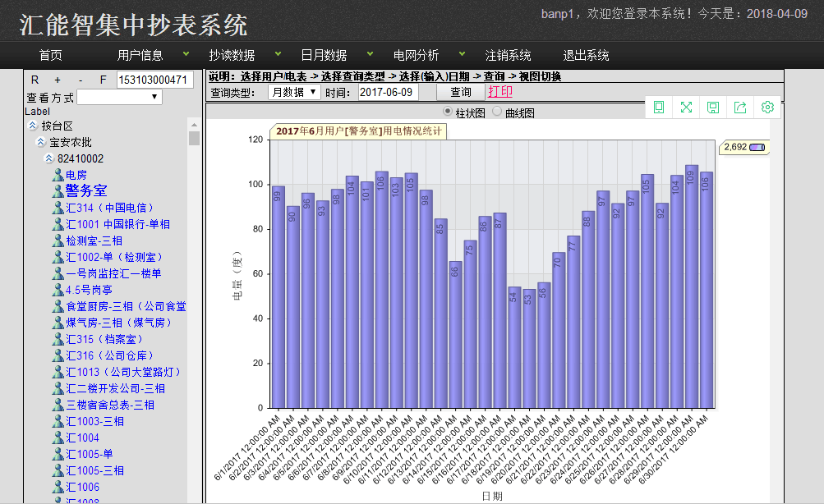Click tree scrollbar up arrow
The width and height of the screenshot is (824, 504).
pos(194,125)
